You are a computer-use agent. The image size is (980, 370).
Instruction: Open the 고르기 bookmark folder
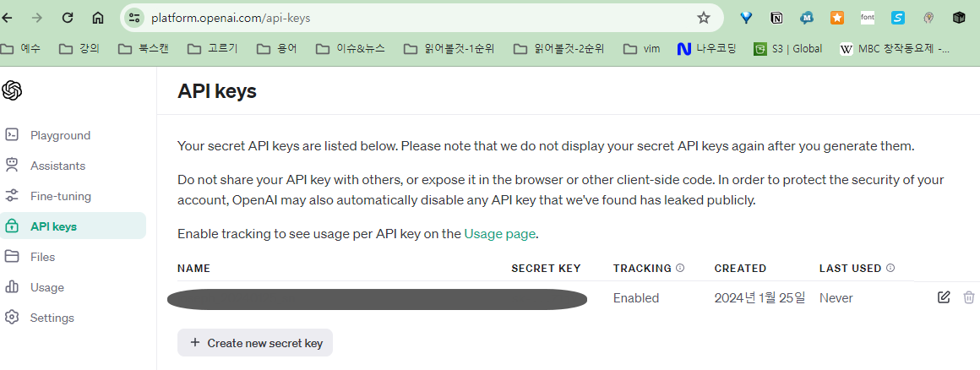[x=213, y=49]
